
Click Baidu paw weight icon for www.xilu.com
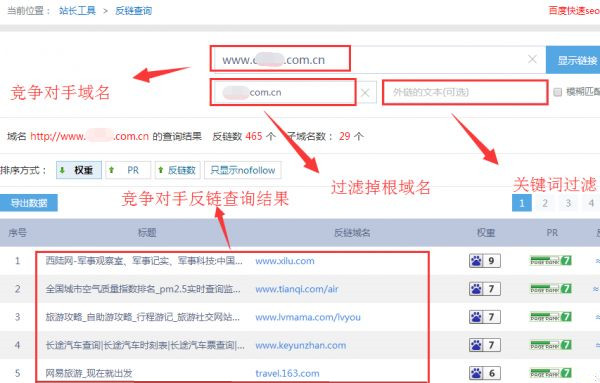[485, 261]
